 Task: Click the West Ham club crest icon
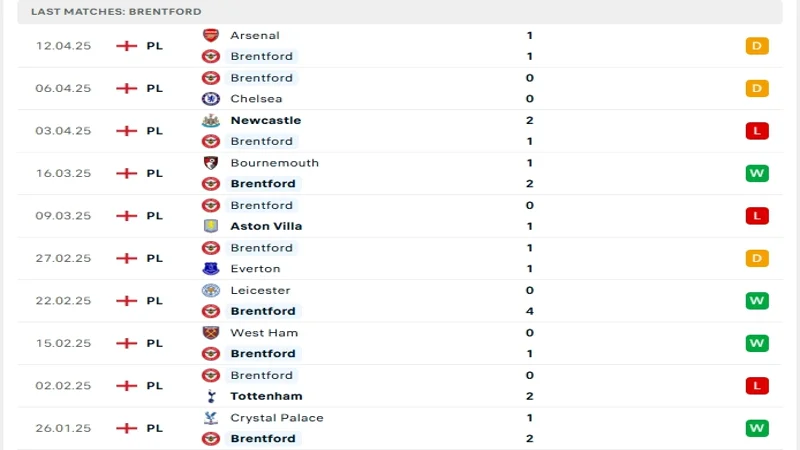(211, 333)
